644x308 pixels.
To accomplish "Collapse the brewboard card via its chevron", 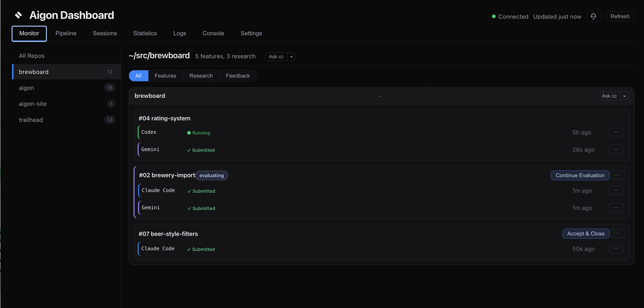I will point(380,96).
